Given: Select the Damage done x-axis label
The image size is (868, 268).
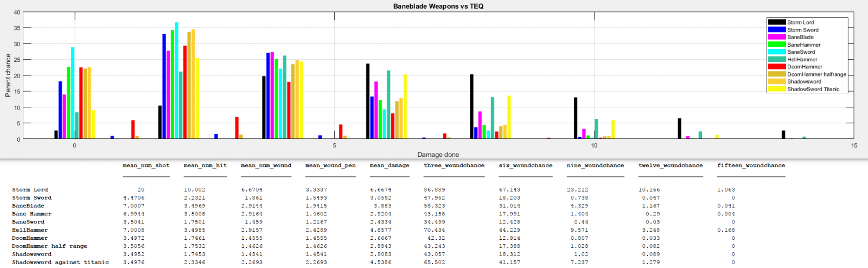Looking at the screenshot, I should pos(438,155).
